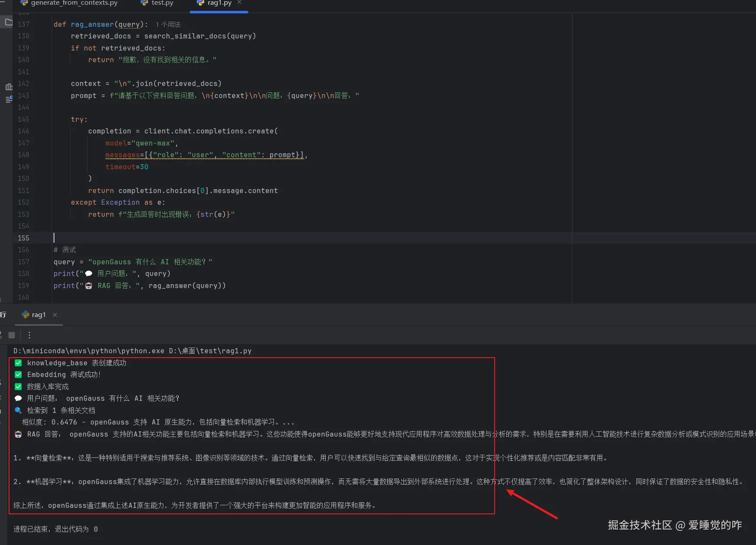Click 'Embedding 测试成功!' in console output
The image size is (756, 545).
tap(64, 375)
